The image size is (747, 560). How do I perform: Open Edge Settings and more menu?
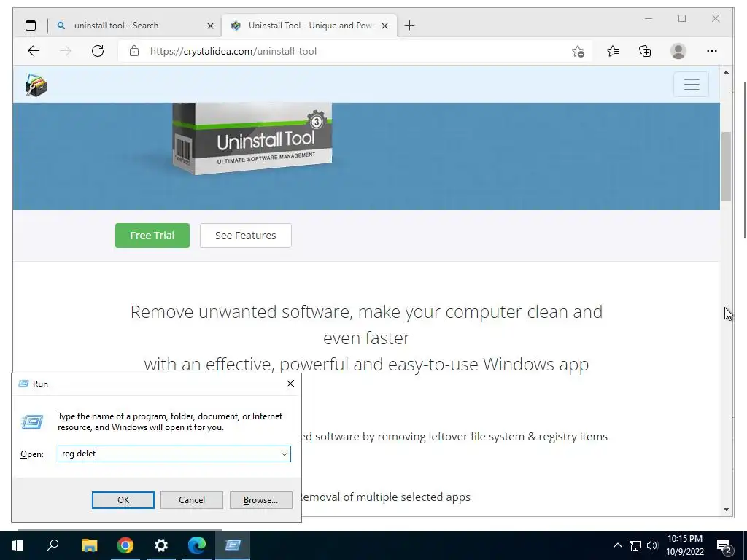(712, 51)
